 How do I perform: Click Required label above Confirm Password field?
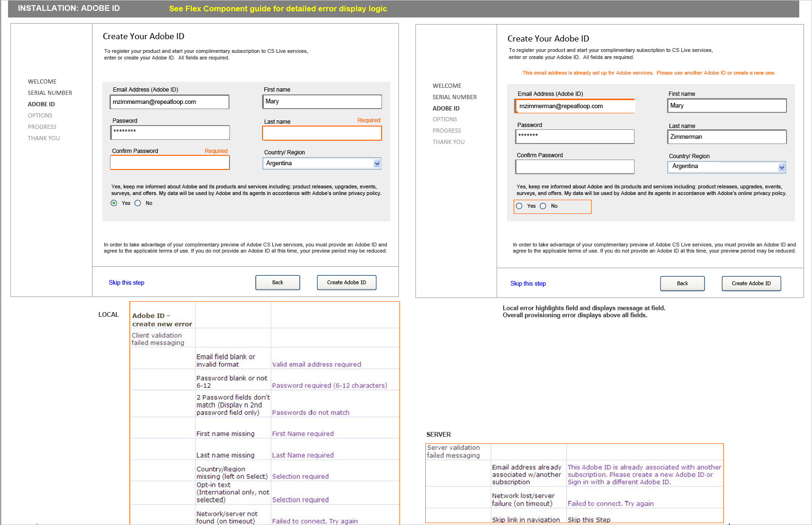pyautogui.click(x=216, y=151)
